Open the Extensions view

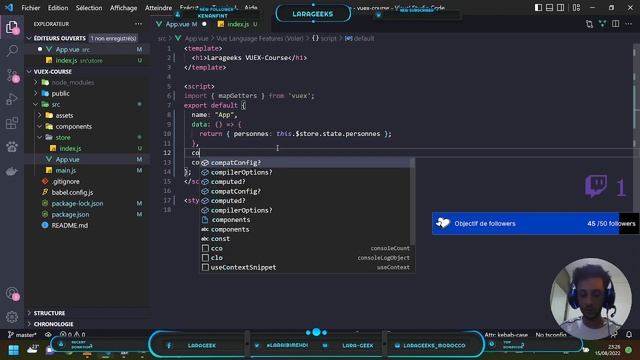(x=12, y=123)
